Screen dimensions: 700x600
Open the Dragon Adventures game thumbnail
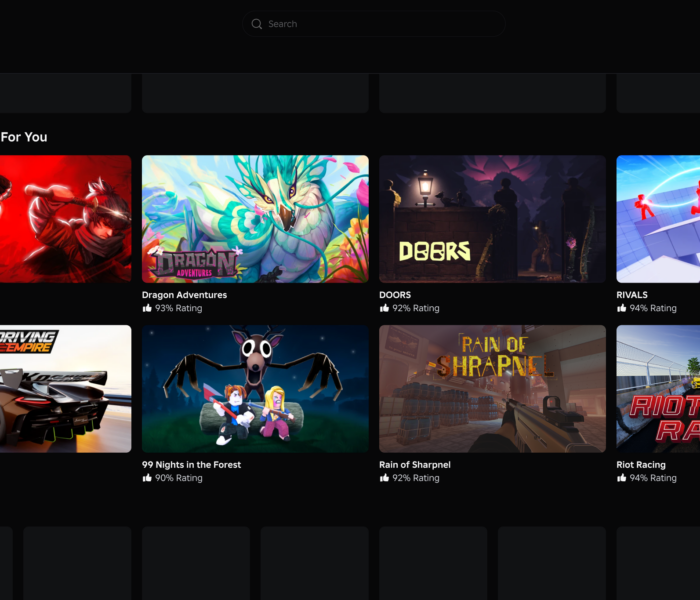[x=255, y=219]
